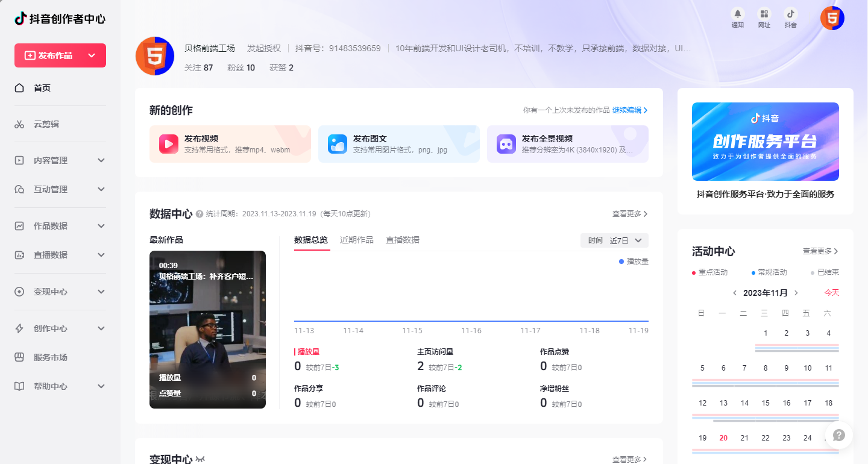This screenshot has width=868, height=464.
Task: Select the 主页访问量 metric card
Action: [440, 360]
